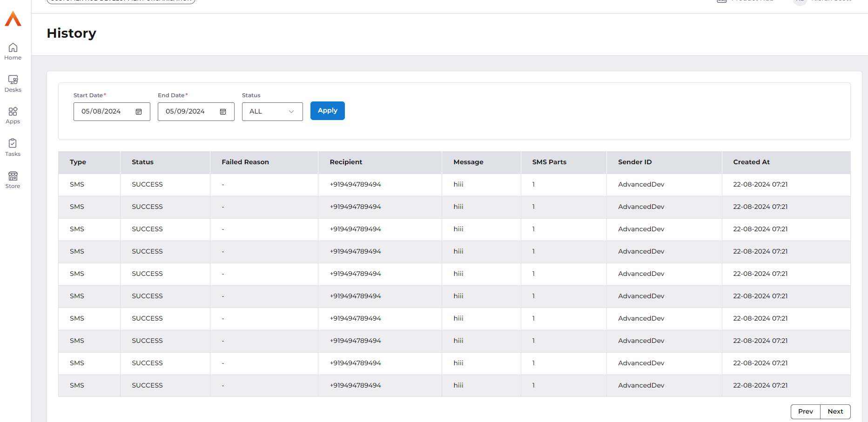Viewport: 868px width, 422px height.
Task: Open the Store page
Action: [x=13, y=180]
